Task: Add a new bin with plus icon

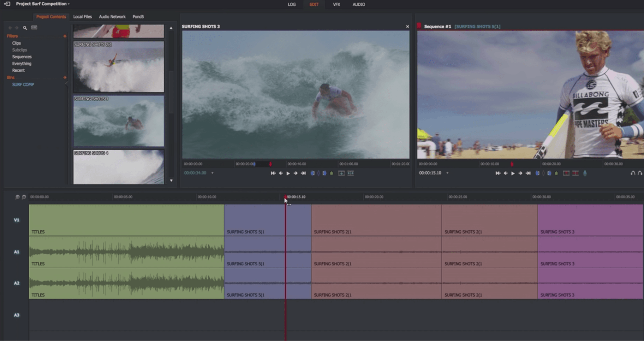Action: point(65,77)
